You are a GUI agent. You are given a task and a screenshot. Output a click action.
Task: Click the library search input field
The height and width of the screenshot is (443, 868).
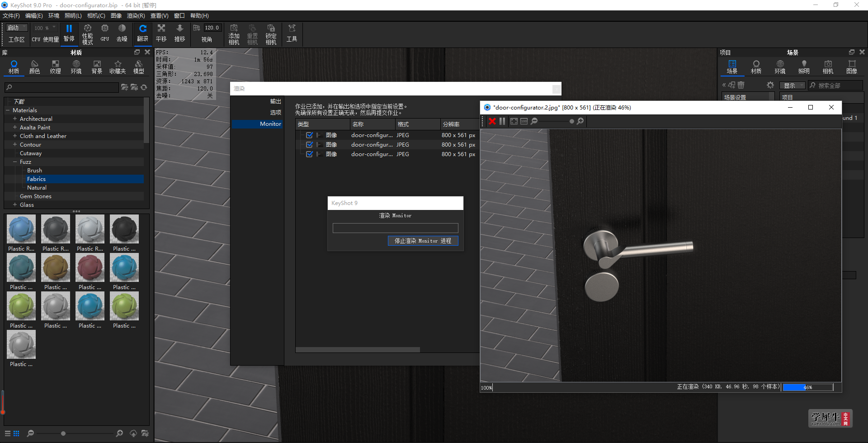coord(61,87)
